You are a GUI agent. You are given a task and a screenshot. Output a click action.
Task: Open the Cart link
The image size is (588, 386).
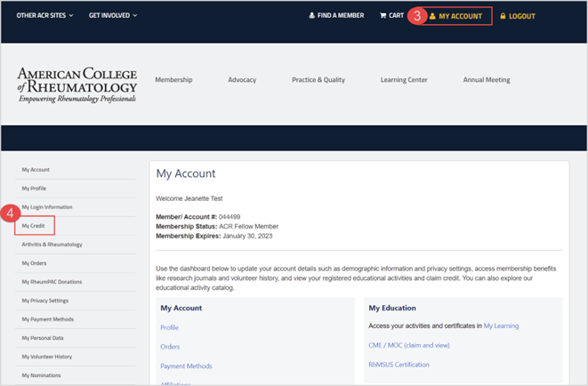pyautogui.click(x=392, y=15)
